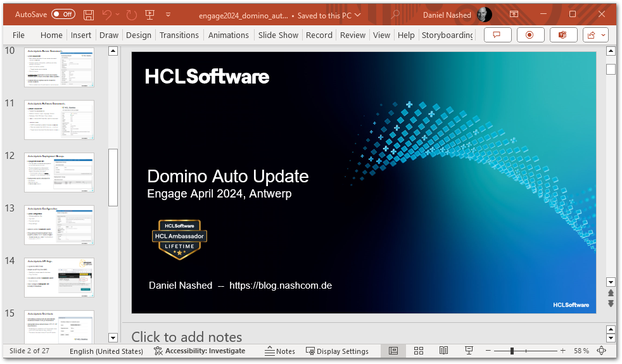
Task: Click 'Engage April 2024, Antwerp' subtitle
Action: tap(219, 194)
